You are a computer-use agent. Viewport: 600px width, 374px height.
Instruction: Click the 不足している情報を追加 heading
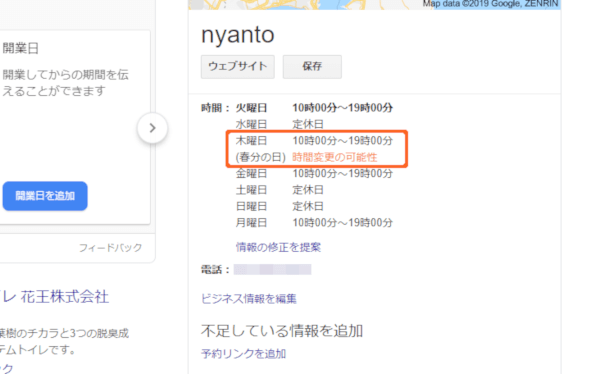[282, 331]
